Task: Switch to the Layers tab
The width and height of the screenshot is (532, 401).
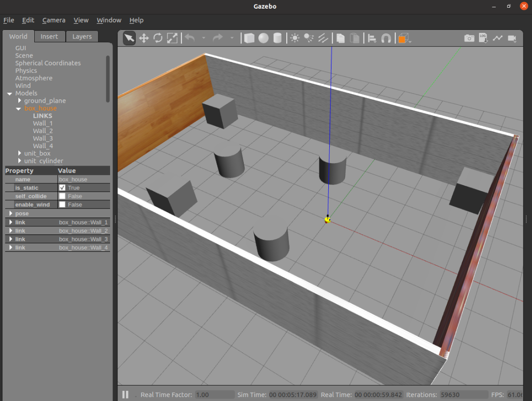Action: [82, 36]
